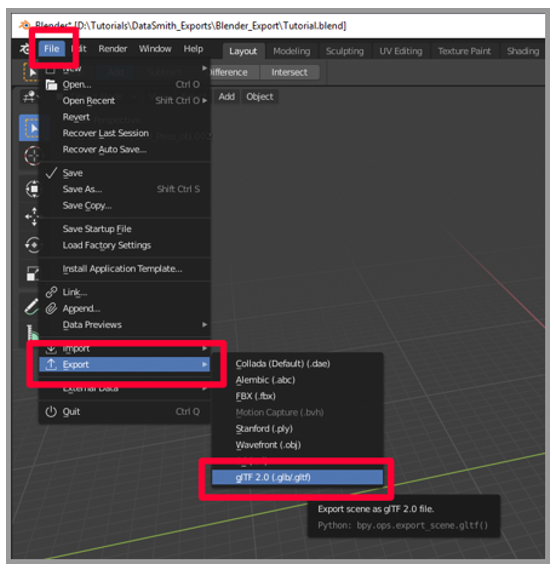Expand the Export submenu
Viewport: 554px width, 569px height.
[x=124, y=364]
